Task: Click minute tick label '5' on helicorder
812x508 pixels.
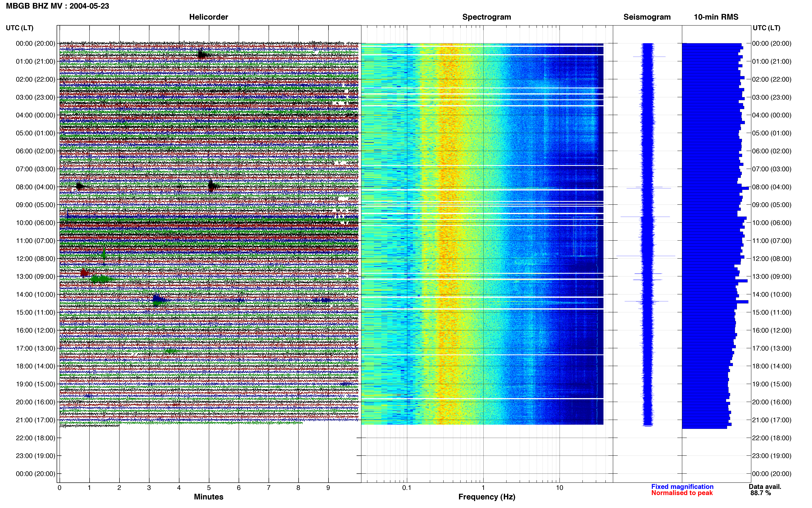Action: 209,487
